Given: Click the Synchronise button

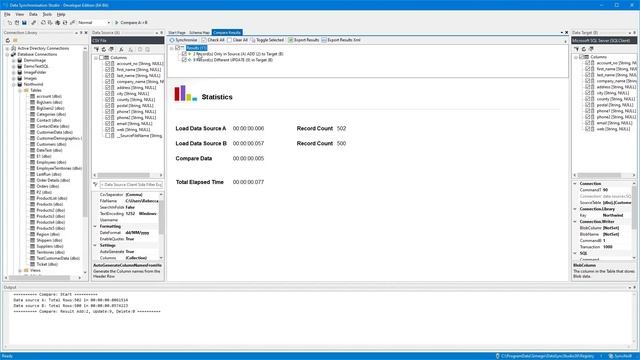Looking at the screenshot, I should point(183,40).
